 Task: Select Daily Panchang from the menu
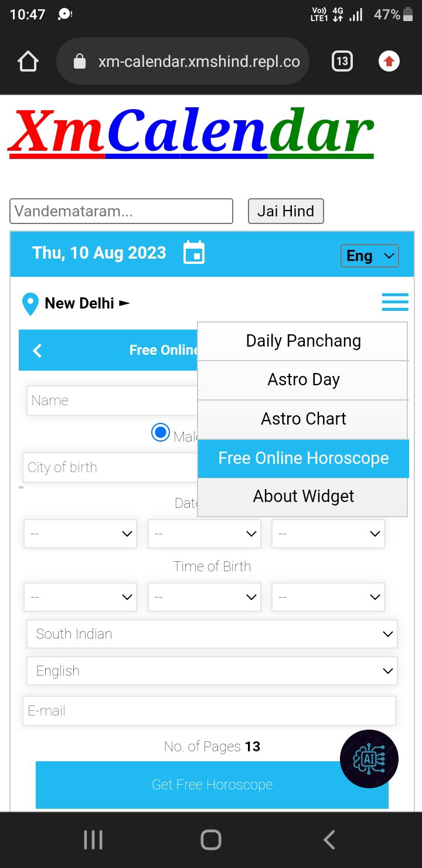(x=303, y=341)
